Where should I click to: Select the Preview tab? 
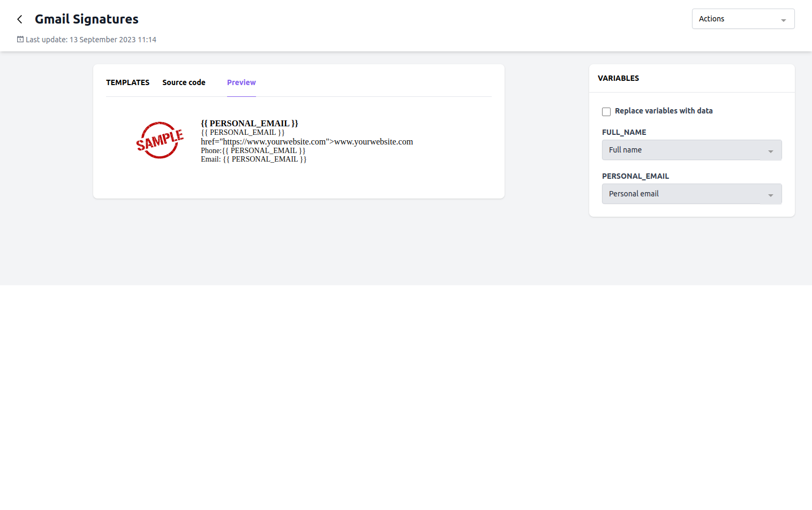241,82
